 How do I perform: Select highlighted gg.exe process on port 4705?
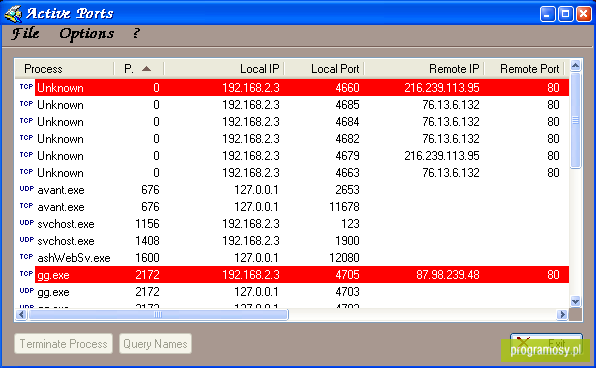pos(53,275)
